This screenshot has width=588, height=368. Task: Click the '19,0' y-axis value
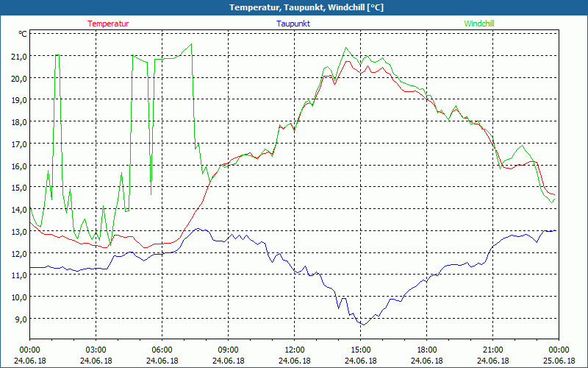pos(20,100)
